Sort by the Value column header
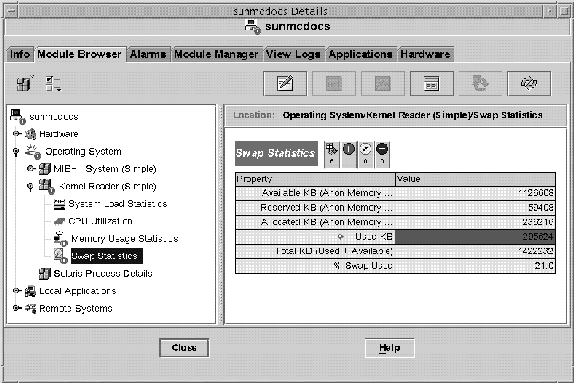This screenshot has width=574, height=383. 476,179
